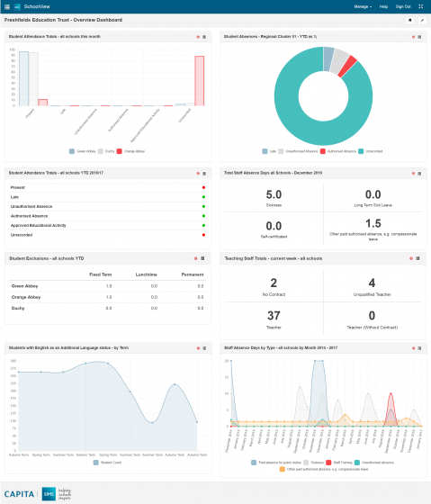Click red status dot on English Additional Language panel

(x=198, y=348)
